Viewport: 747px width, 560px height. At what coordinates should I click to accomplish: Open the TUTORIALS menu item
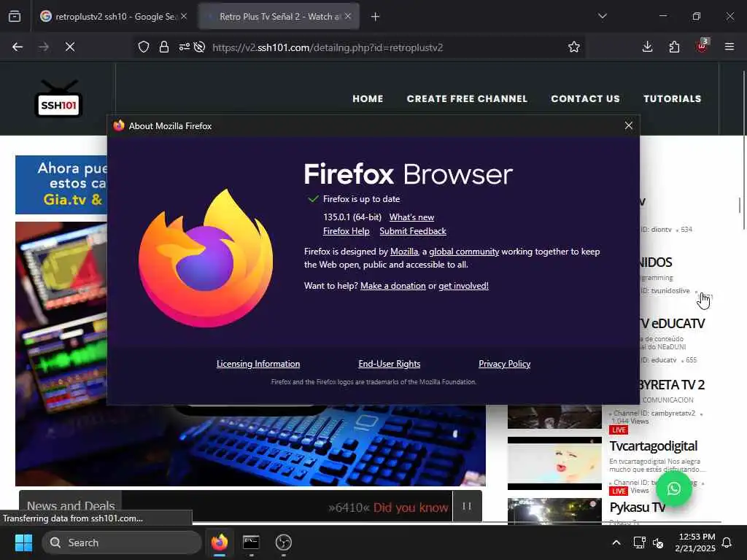click(672, 98)
